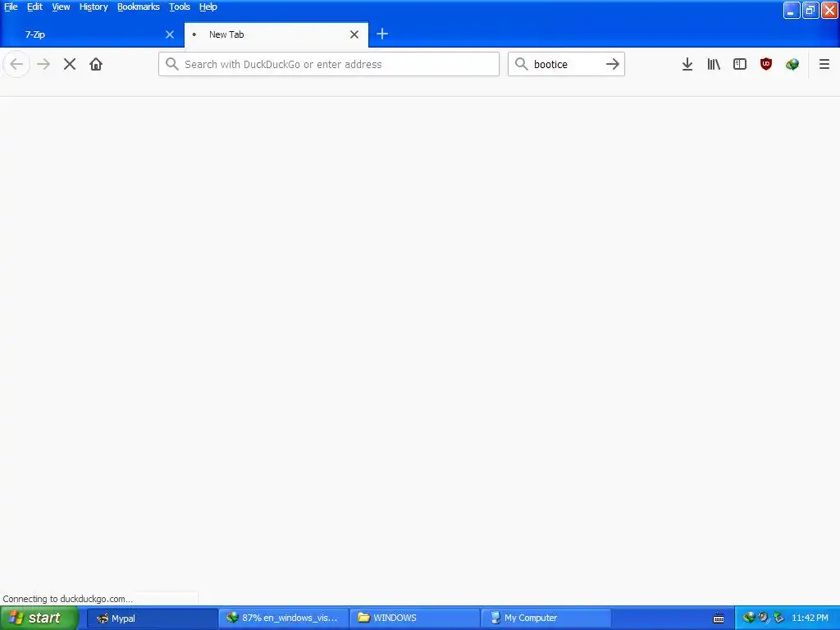This screenshot has width=840, height=630.
Task: Open the Library icon
Action: (x=714, y=64)
